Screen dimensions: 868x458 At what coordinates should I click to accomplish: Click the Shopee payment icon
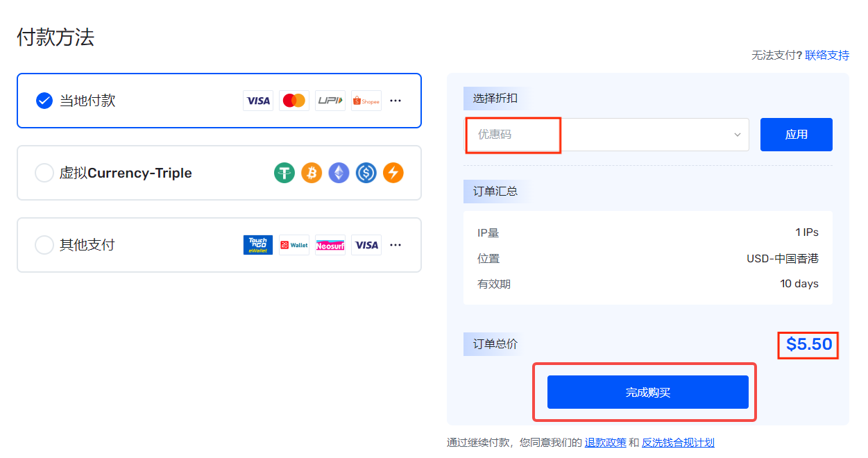[366, 101]
